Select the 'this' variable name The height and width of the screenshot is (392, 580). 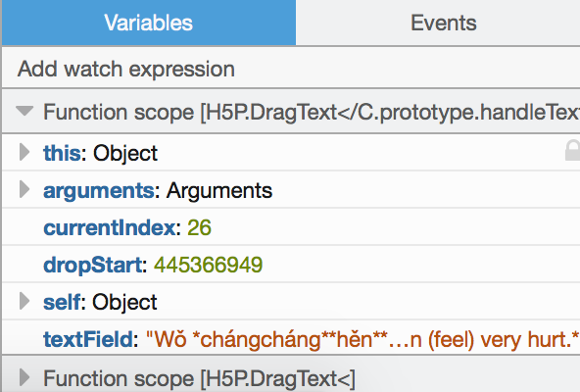[x=62, y=153]
